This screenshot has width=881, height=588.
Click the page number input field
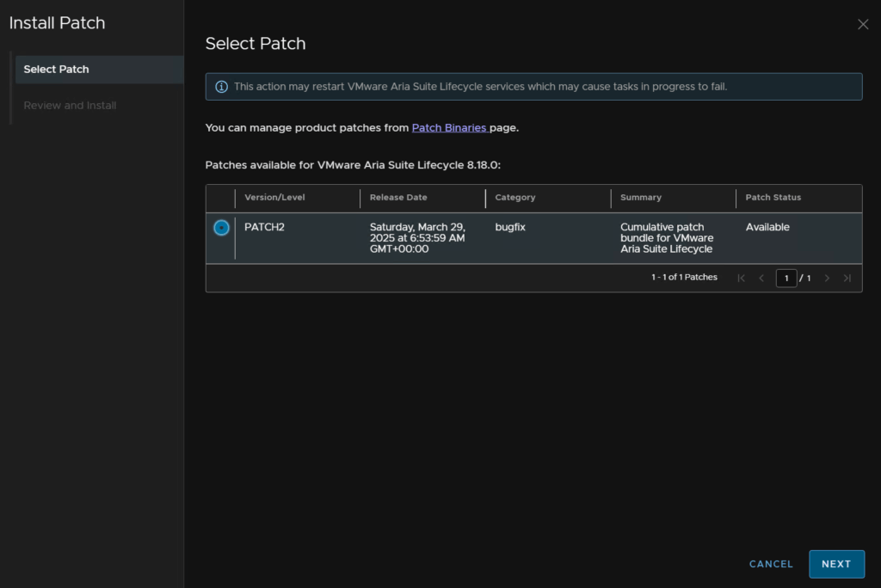tap(786, 278)
